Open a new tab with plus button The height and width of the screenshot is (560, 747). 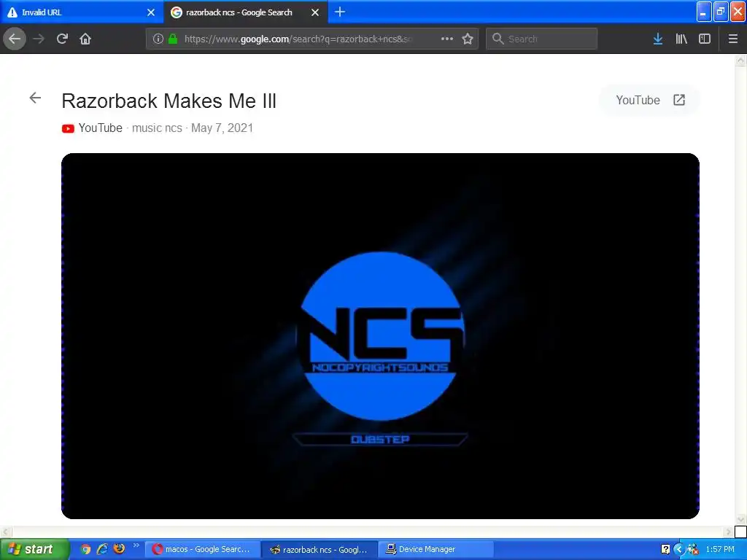[x=340, y=12]
